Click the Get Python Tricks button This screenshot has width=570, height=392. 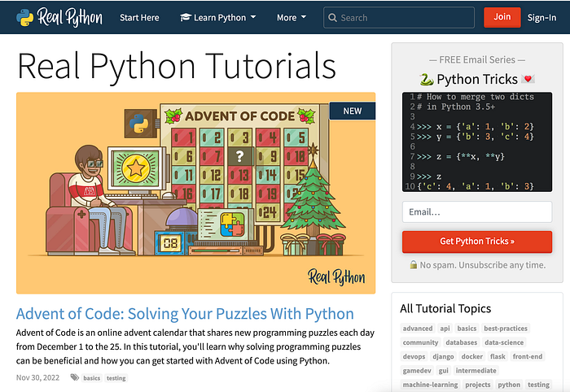(x=477, y=242)
